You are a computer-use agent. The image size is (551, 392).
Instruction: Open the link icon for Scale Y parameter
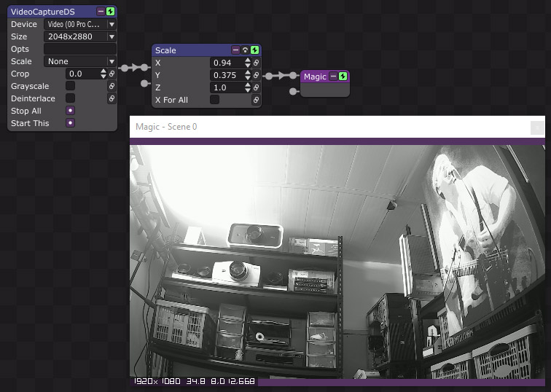click(x=256, y=75)
